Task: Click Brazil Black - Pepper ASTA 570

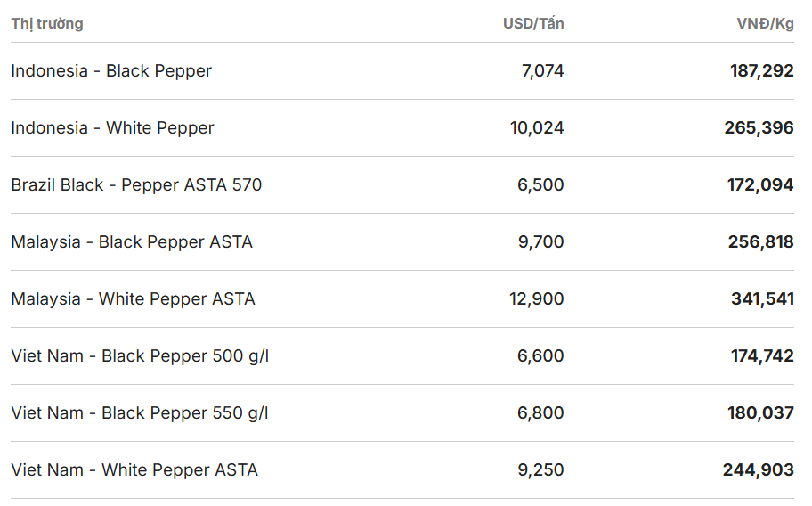Action: 136,185
